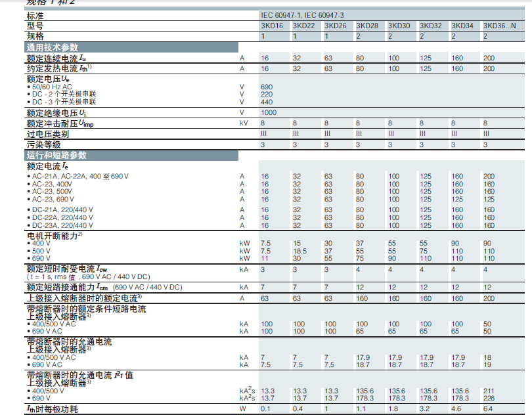The height and width of the screenshot is (415, 532).
Task: Click the standard value "IEC 60947-1, IEC 60947-3"
Action: [302, 15]
